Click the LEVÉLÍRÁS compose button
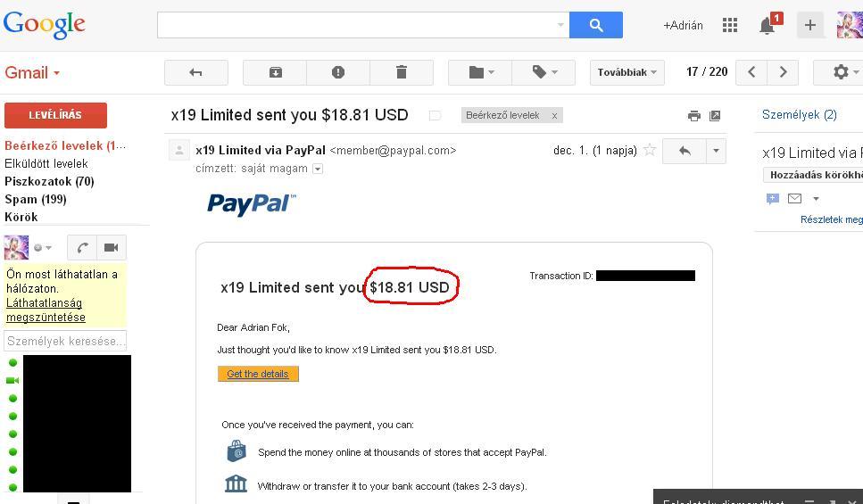 click(55, 115)
